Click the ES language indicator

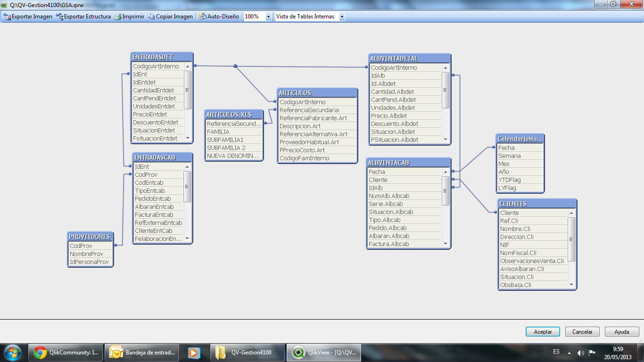pos(556,352)
